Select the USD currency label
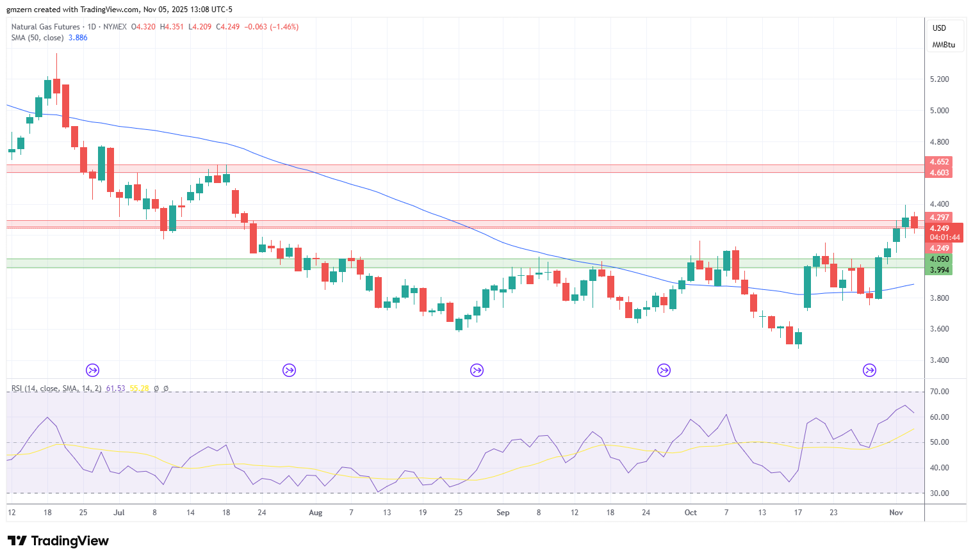 click(x=939, y=28)
